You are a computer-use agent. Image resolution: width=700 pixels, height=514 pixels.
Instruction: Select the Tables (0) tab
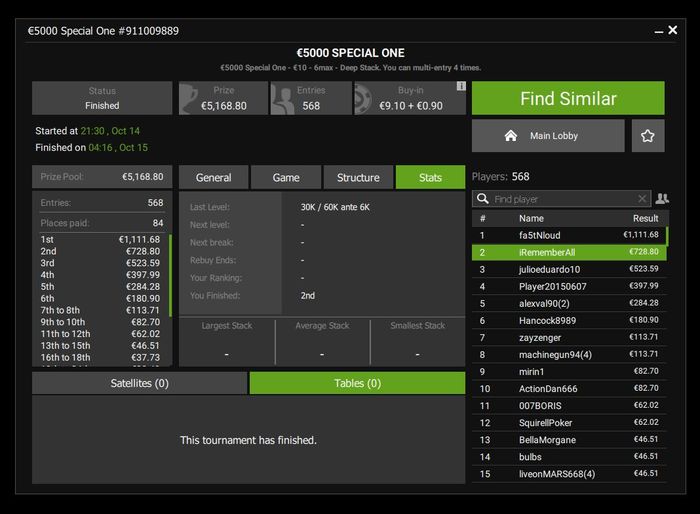[x=357, y=383]
